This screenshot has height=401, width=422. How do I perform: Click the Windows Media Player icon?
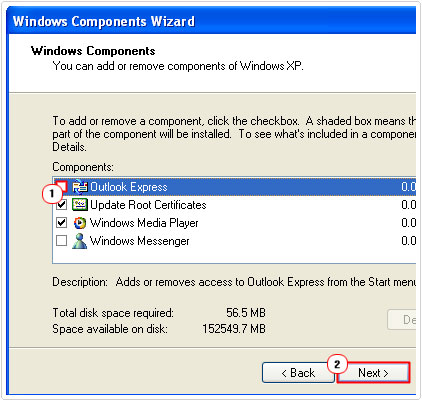tap(80, 223)
